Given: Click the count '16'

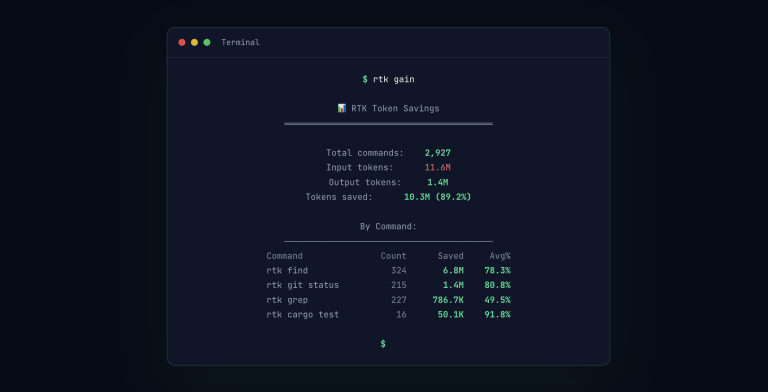Looking at the screenshot, I should pyautogui.click(x=401, y=315).
